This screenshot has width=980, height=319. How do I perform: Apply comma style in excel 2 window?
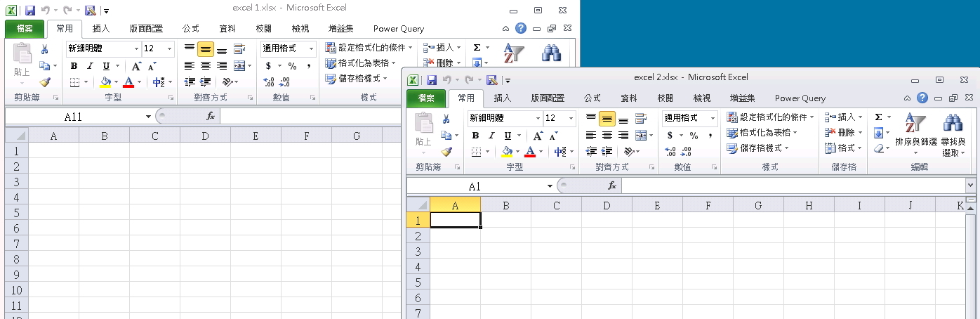(x=710, y=136)
